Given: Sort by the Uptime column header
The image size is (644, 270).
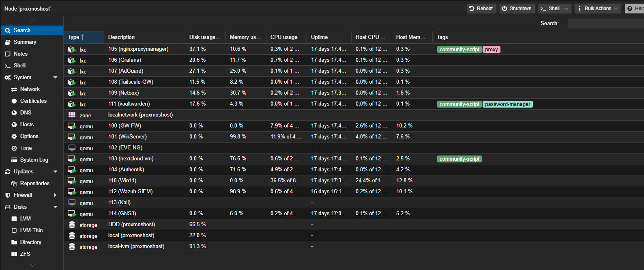Looking at the screenshot, I should pyautogui.click(x=329, y=37).
